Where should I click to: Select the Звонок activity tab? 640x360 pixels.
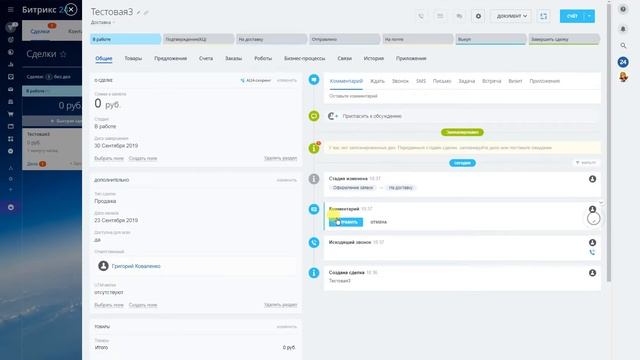400,81
